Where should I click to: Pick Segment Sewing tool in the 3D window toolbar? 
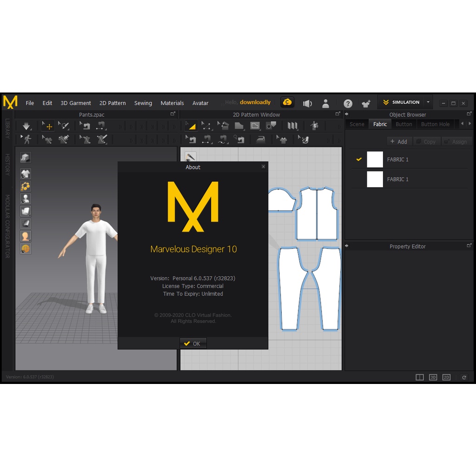[101, 126]
